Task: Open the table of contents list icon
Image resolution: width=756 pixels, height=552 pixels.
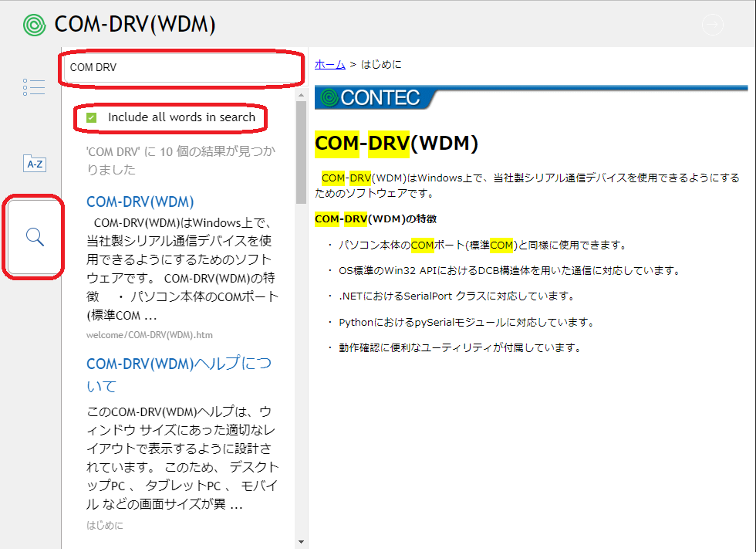Action: [x=34, y=87]
